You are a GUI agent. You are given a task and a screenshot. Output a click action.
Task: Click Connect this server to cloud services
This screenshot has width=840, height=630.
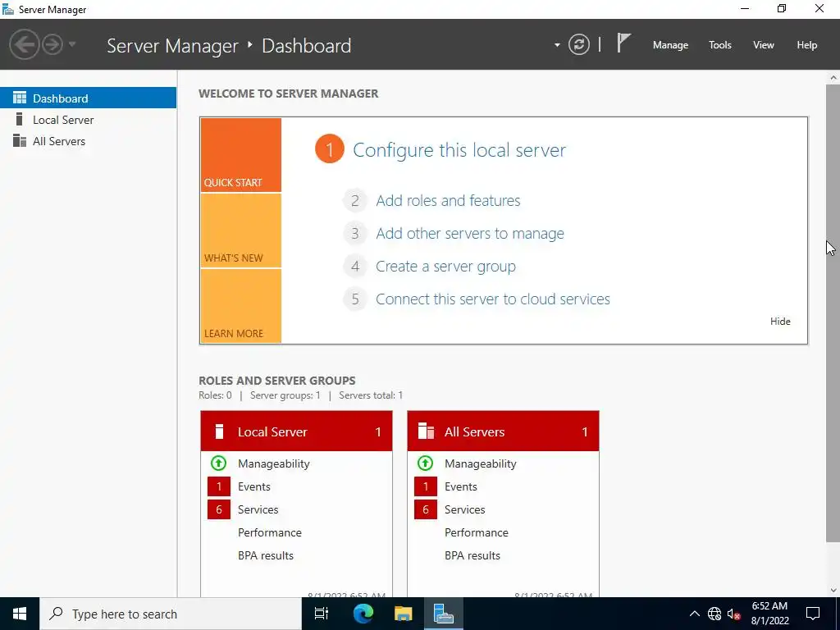coord(493,299)
